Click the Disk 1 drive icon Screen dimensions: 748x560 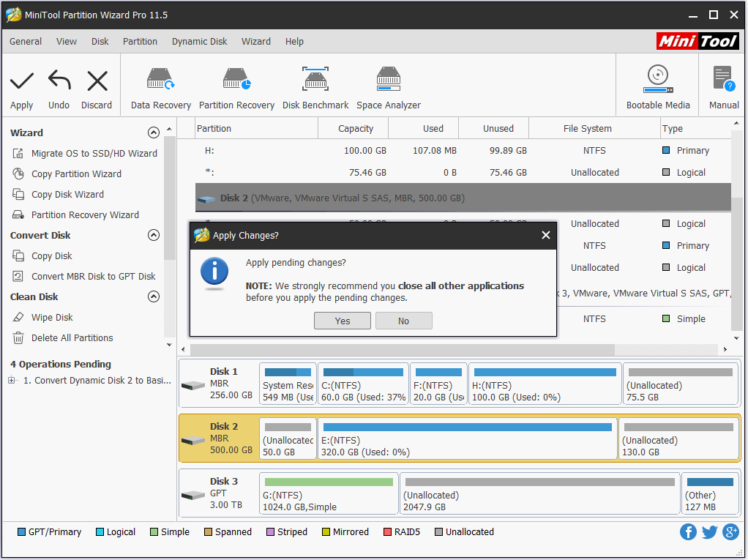tap(193, 385)
